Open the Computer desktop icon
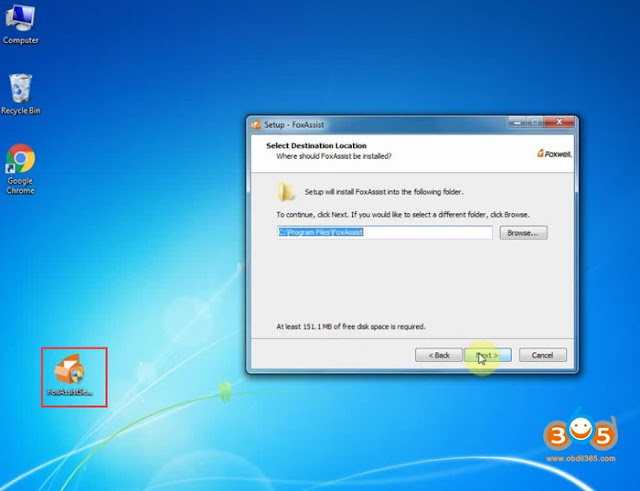Image resolution: width=640 pixels, height=491 pixels. (20, 22)
